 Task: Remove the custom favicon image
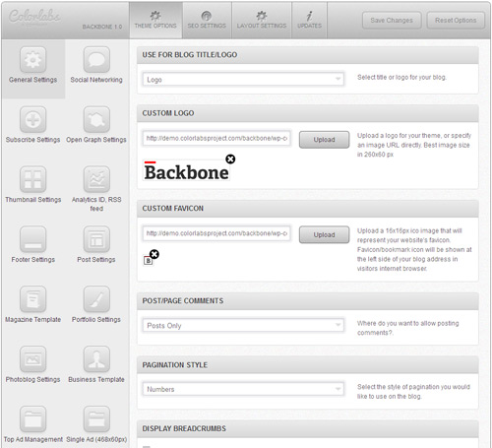(154, 254)
